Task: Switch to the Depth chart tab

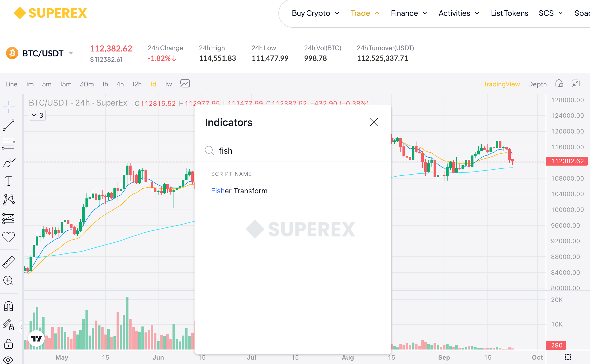Action: 537,84
